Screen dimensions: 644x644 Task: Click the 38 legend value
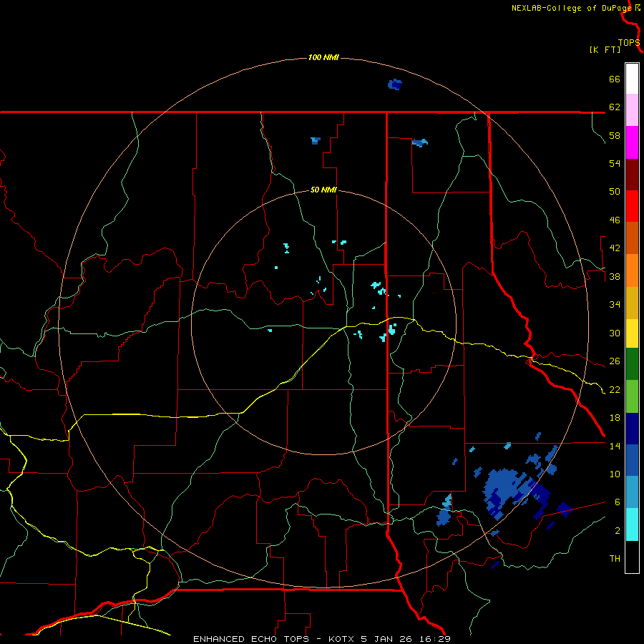615,276
